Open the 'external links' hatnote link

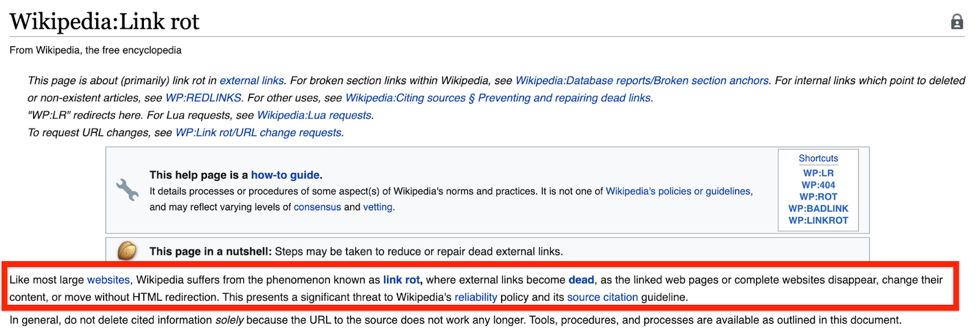(252, 80)
